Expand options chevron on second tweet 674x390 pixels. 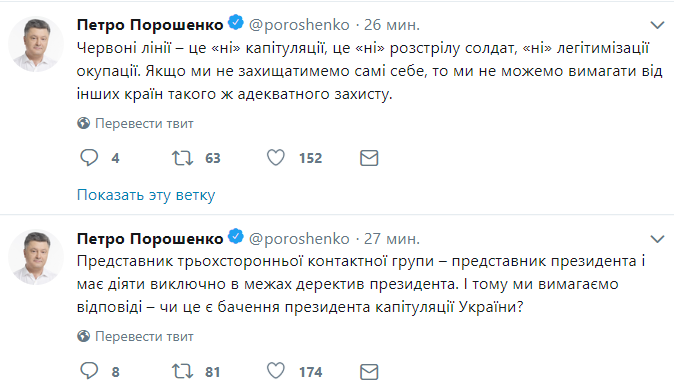[x=657, y=239]
